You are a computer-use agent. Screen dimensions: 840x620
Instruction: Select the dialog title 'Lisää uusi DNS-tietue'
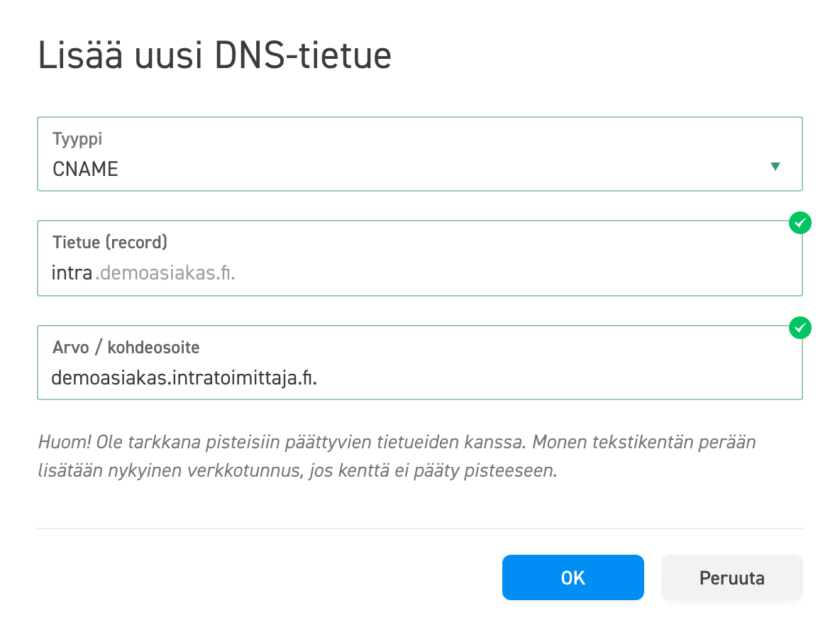click(x=214, y=55)
